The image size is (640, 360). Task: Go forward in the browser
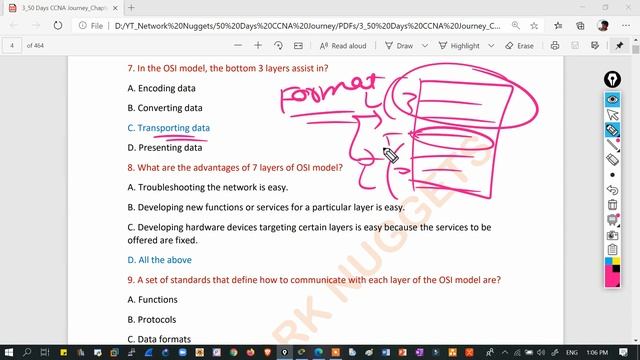(36, 25)
